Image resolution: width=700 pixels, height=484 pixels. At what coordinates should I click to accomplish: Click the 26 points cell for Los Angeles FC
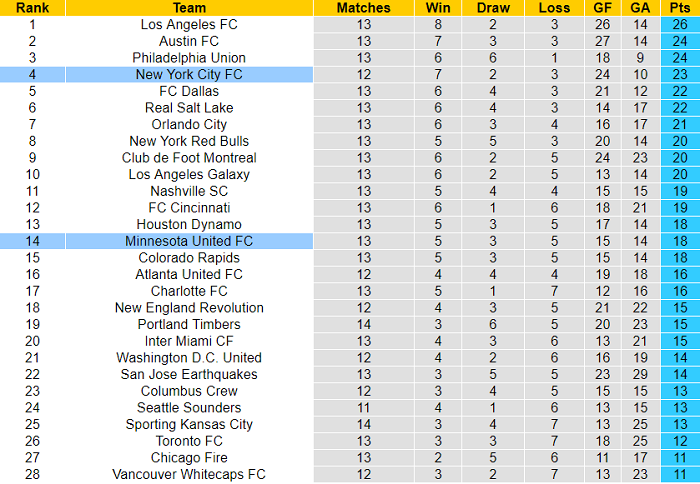[x=680, y=25]
